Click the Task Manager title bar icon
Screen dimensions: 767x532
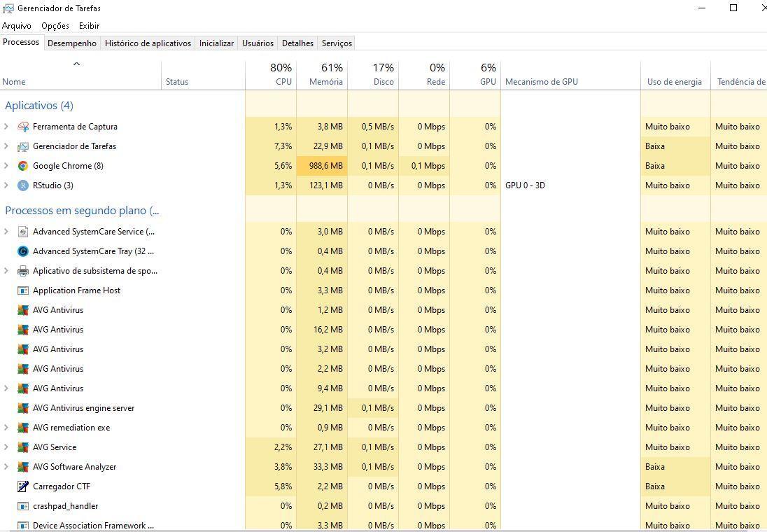click(x=8, y=8)
